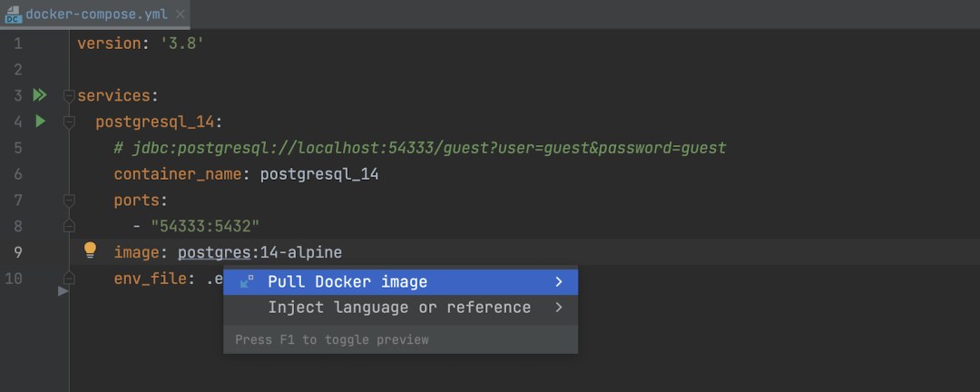The image size is (980, 392).
Task: Click the yellow lightbulb intention icon
Action: point(90,250)
